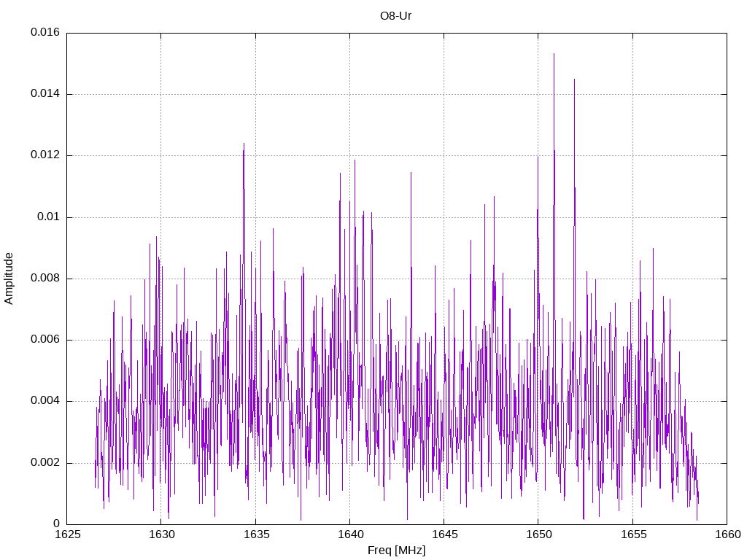Click the Freq [MHz] axis label

click(x=396, y=551)
